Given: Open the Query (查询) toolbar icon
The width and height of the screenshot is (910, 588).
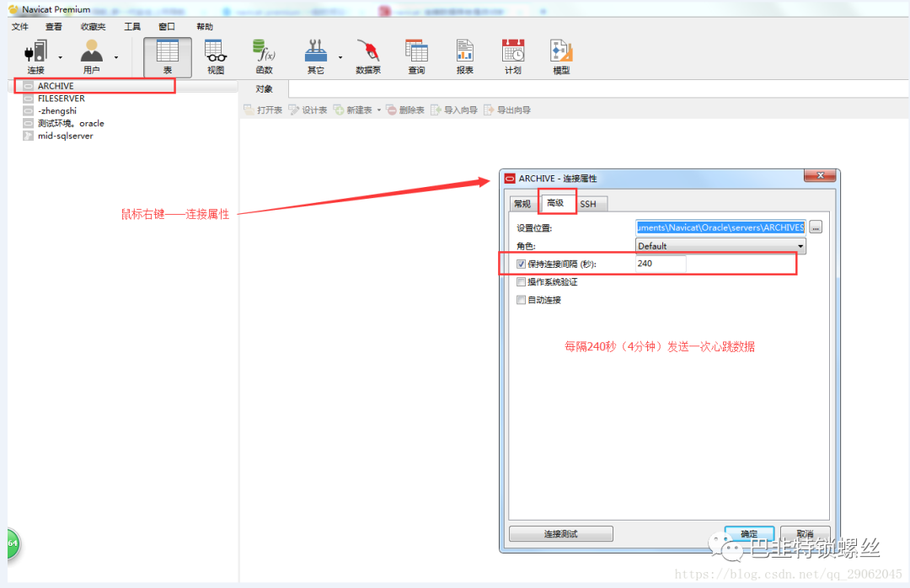Looking at the screenshot, I should click(x=416, y=57).
